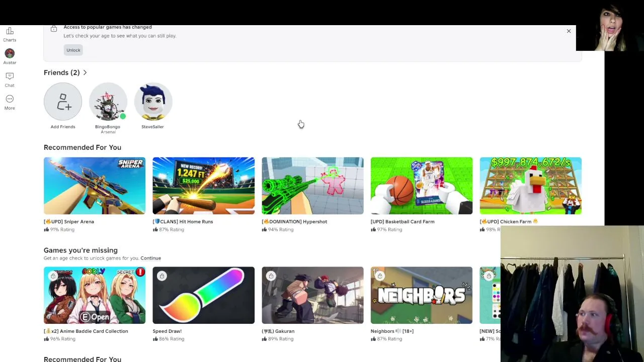Open the Hit Home Runs game thumbnail
644x362 pixels.
tap(204, 186)
